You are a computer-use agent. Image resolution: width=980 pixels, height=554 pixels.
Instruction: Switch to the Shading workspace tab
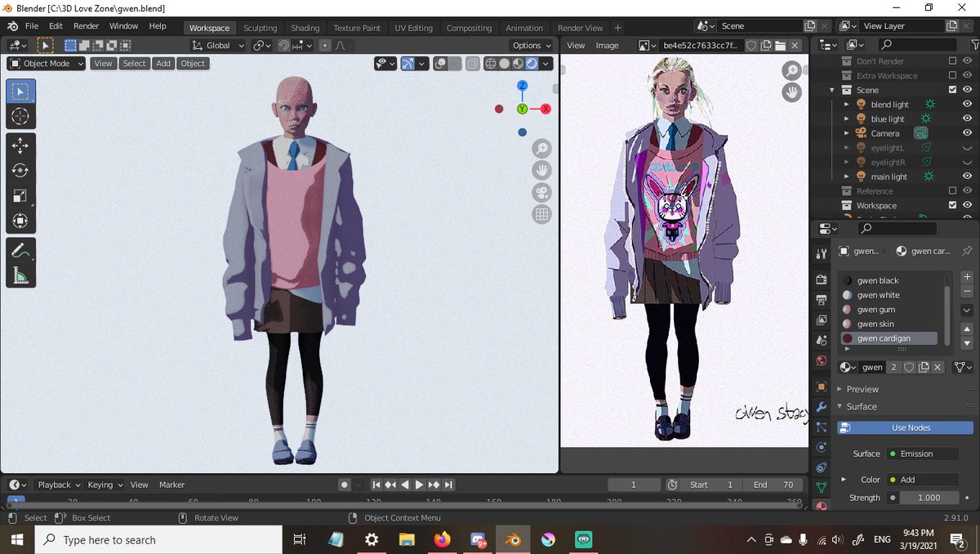pyautogui.click(x=305, y=27)
